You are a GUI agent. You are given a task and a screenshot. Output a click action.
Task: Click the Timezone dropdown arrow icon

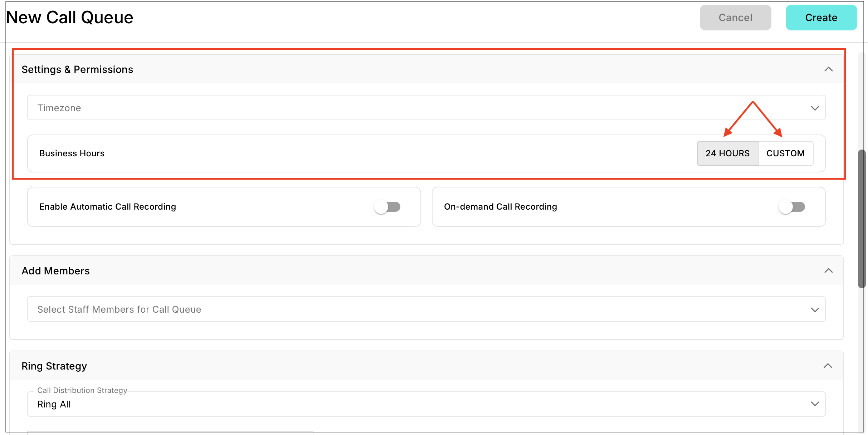[x=815, y=108]
